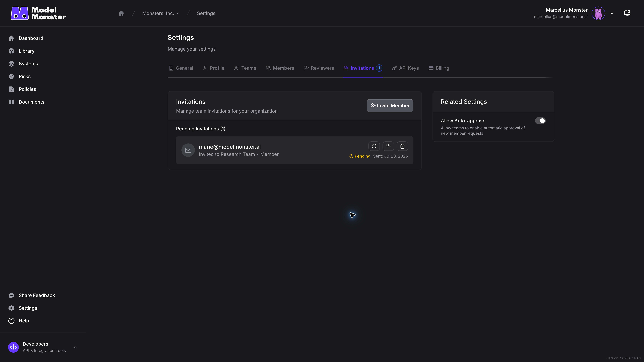Click Invited to Research Team • Member text
The width and height of the screenshot is (644, 362).
(238, 154)
